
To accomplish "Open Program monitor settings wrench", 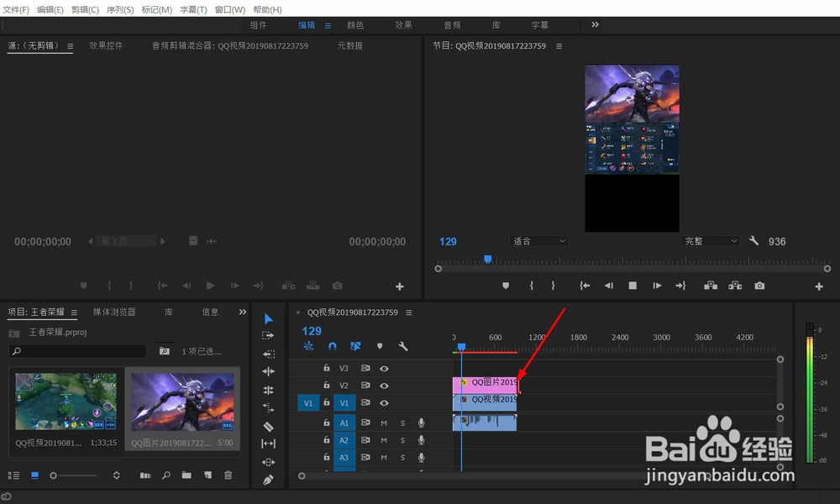I will (x=753, y=241).
